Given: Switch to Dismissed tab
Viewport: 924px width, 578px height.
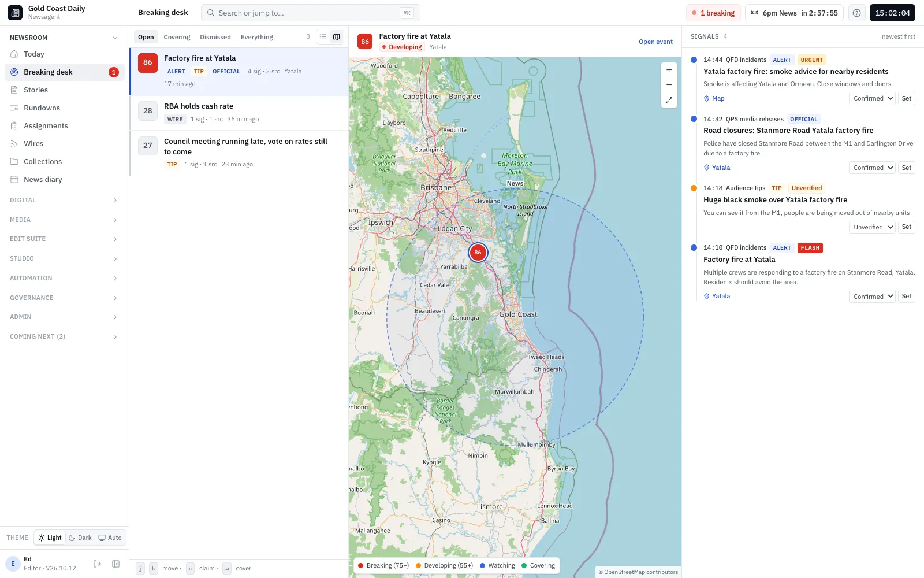Looking at the screenshot, I should [x=215, y=37].
